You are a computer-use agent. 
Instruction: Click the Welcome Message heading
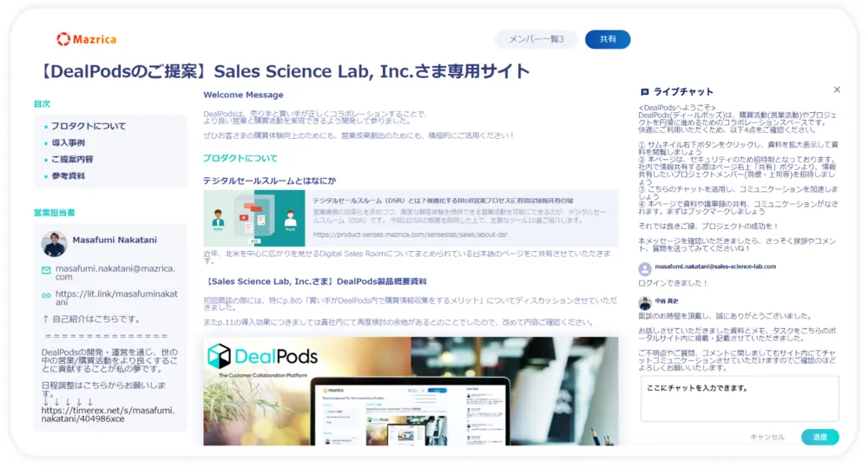click(243, 96)
